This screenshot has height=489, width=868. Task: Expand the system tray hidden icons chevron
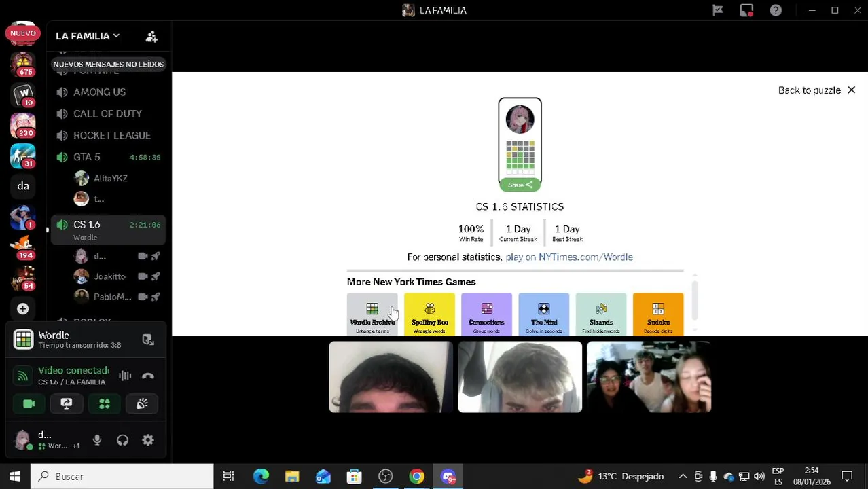[683, 477]
